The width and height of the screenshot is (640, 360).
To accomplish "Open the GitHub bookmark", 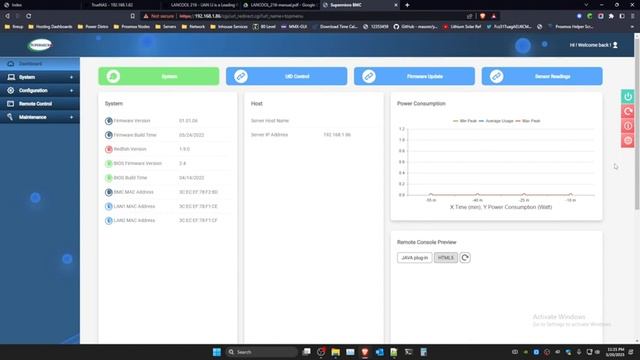I will pos(415,27).
